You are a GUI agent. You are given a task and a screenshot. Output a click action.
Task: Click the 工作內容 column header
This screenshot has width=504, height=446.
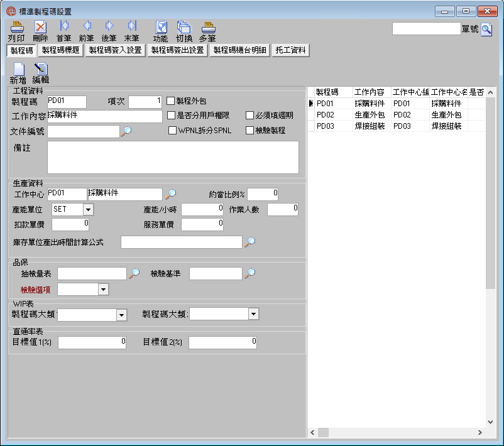point(372,92)
